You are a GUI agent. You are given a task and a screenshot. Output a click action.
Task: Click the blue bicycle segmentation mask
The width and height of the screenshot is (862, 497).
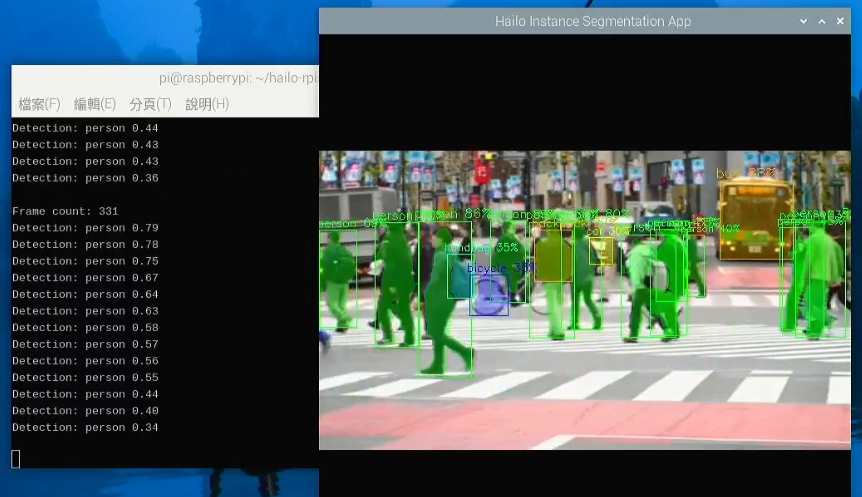[489, 296]
